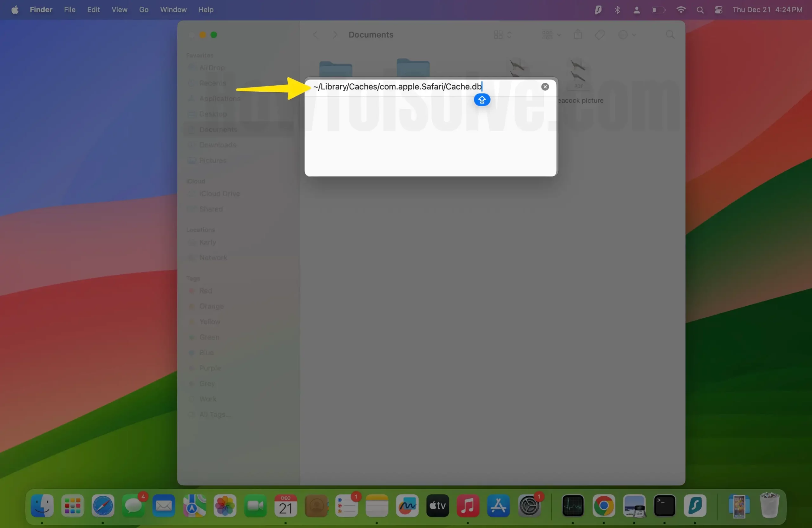Launch Safari from the Dock
812x528 pixels.
[103, 505]
